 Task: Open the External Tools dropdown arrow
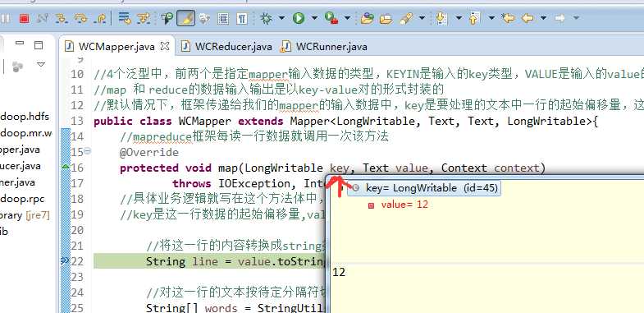tap(347, 18)
